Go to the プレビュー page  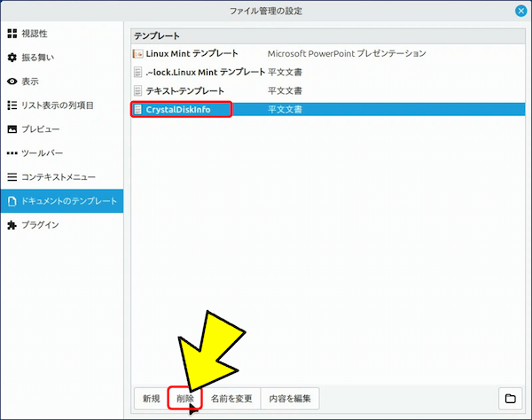click(x=62, y=129)
